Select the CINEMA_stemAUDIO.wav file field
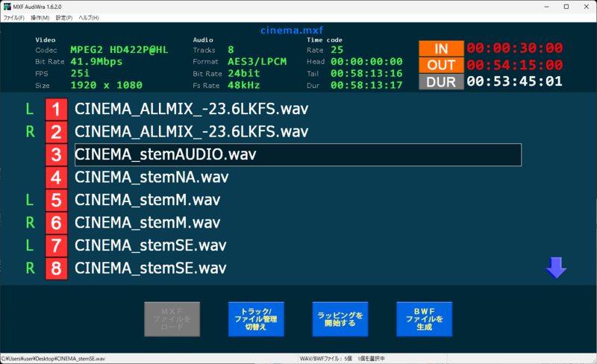The image size is (597, 364). (x=298, y=155)
